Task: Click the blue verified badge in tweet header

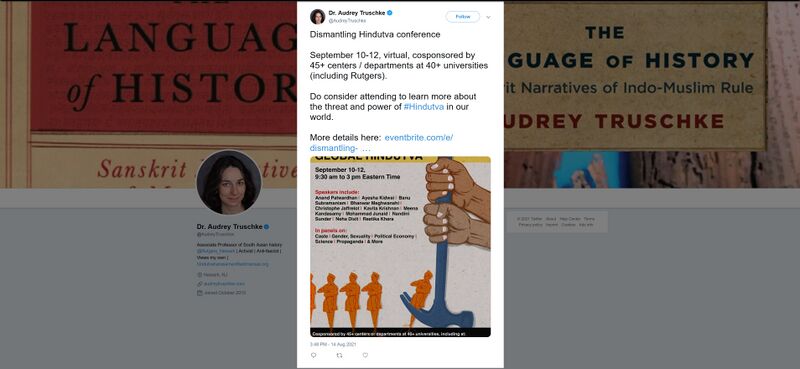Action: coord(390,13)
